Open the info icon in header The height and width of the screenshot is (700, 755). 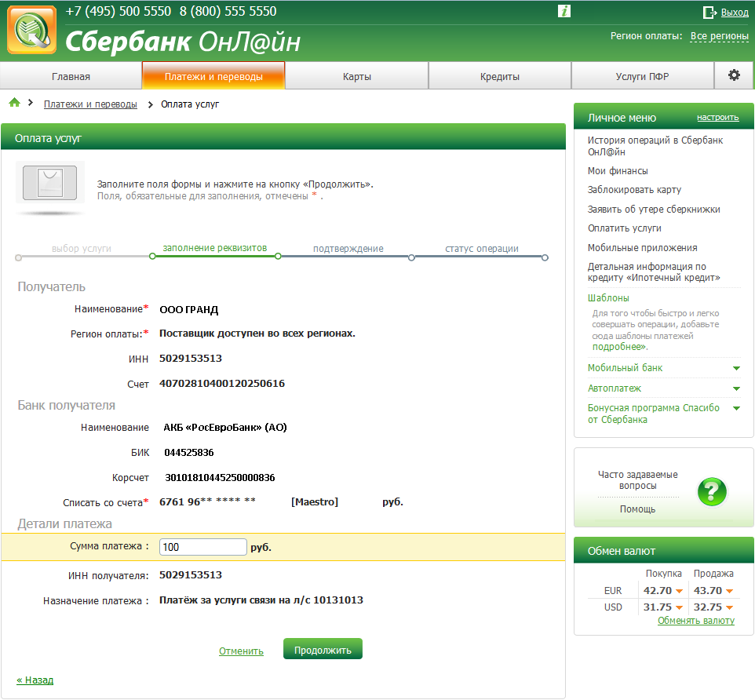(564, 11)
